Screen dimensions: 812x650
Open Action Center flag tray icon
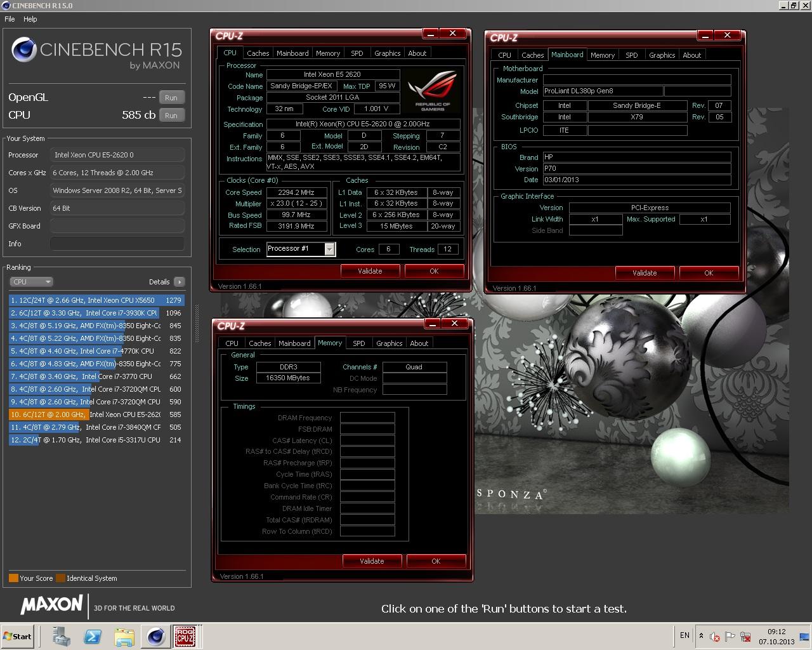(730, 637)
